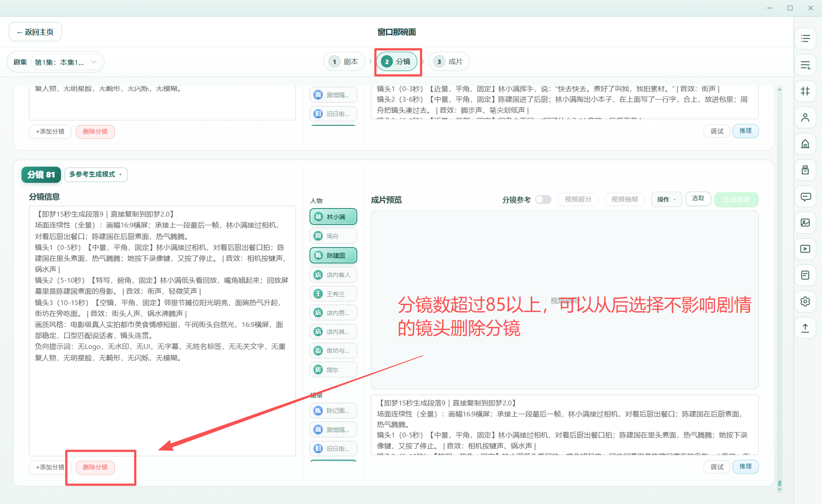
Task: Click the 视频超分 button
Action: (x=578, y=199)
